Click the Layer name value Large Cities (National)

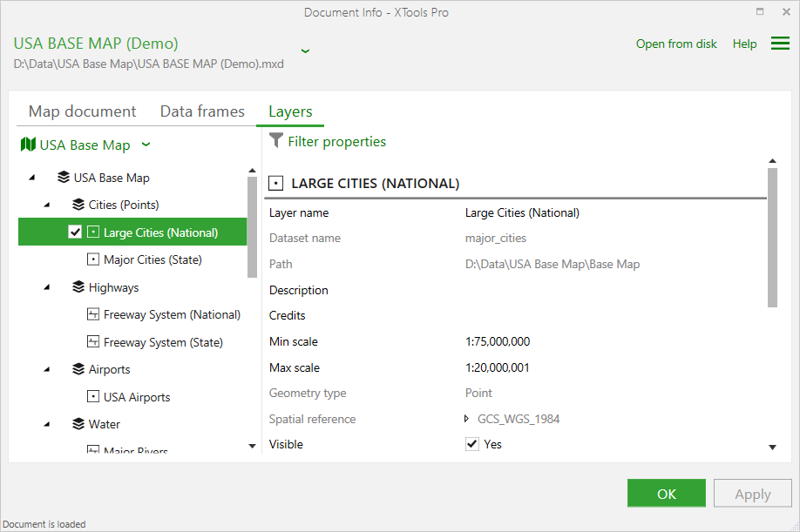(x=522, y=212)
